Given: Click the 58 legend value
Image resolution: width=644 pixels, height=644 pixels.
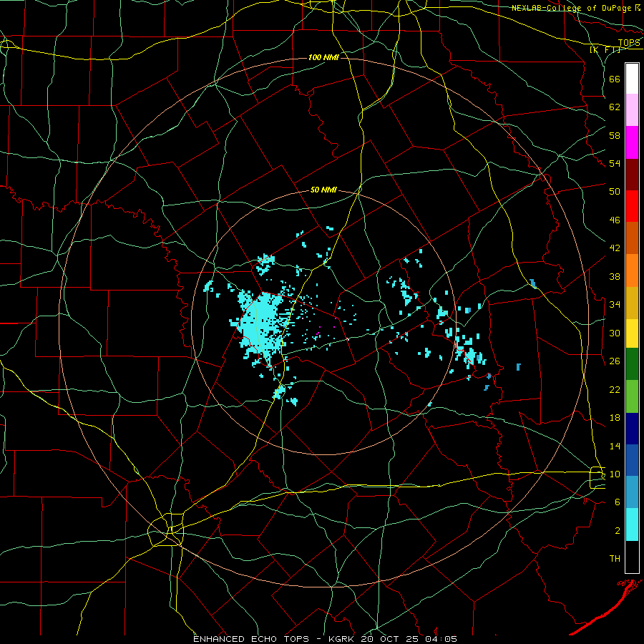Looking at the screenshot, I should coord(615,135).
